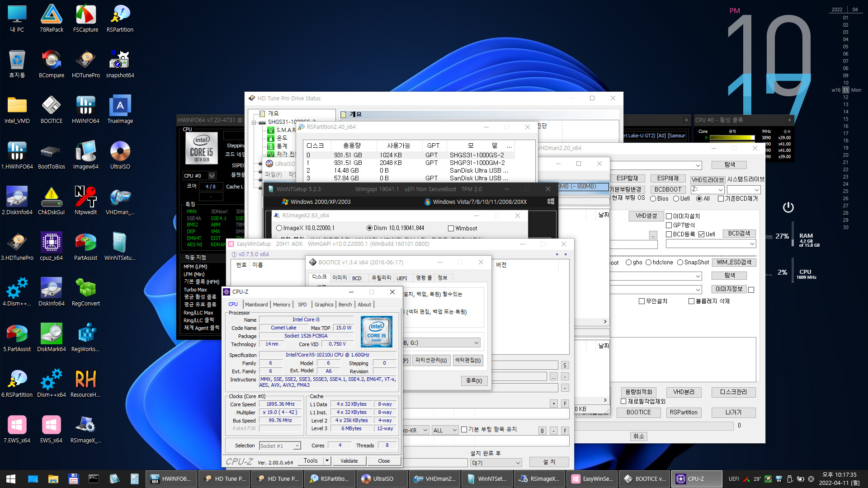The height and width of the screenshot is (488, 868).
Task: Open the Socket #1 selection dropdown in CPU-Z
Action: (x=297, y=446)
